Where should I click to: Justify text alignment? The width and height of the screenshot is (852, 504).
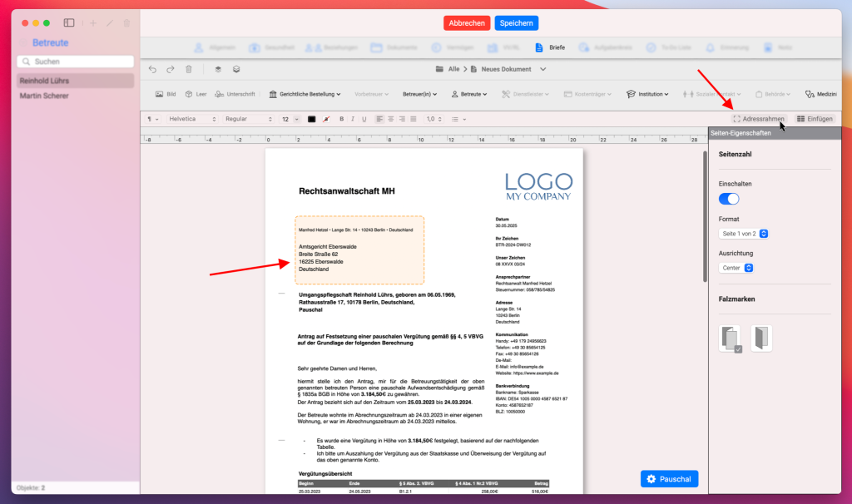(x=414, y=119)
